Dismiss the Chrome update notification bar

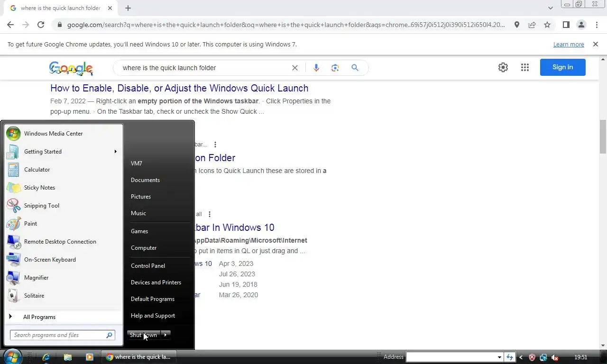[x=596, y=44]
